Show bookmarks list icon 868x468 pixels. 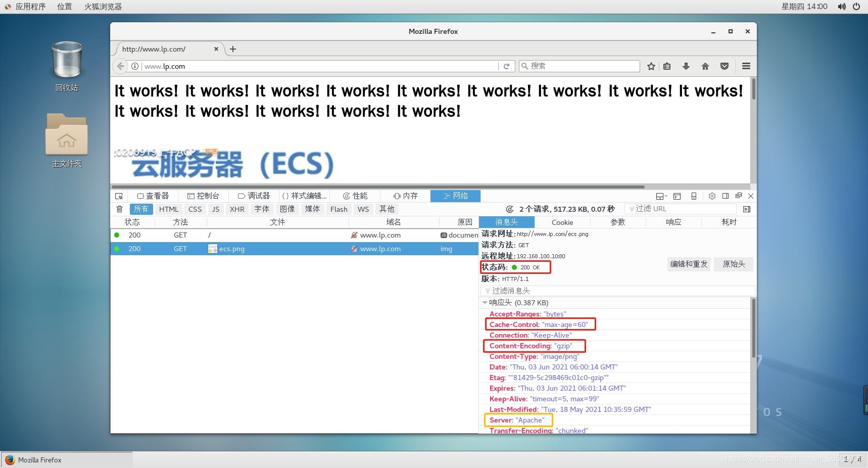point(667,66)
